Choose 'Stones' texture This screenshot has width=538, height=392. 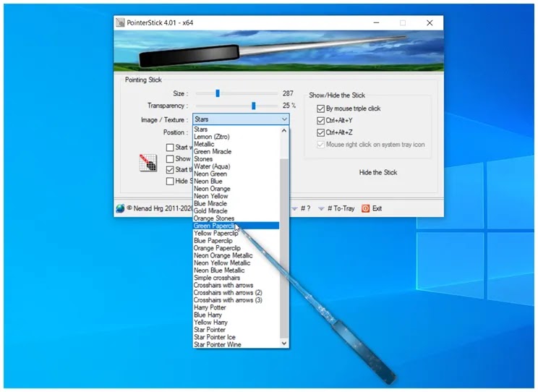tap(236, 159)
